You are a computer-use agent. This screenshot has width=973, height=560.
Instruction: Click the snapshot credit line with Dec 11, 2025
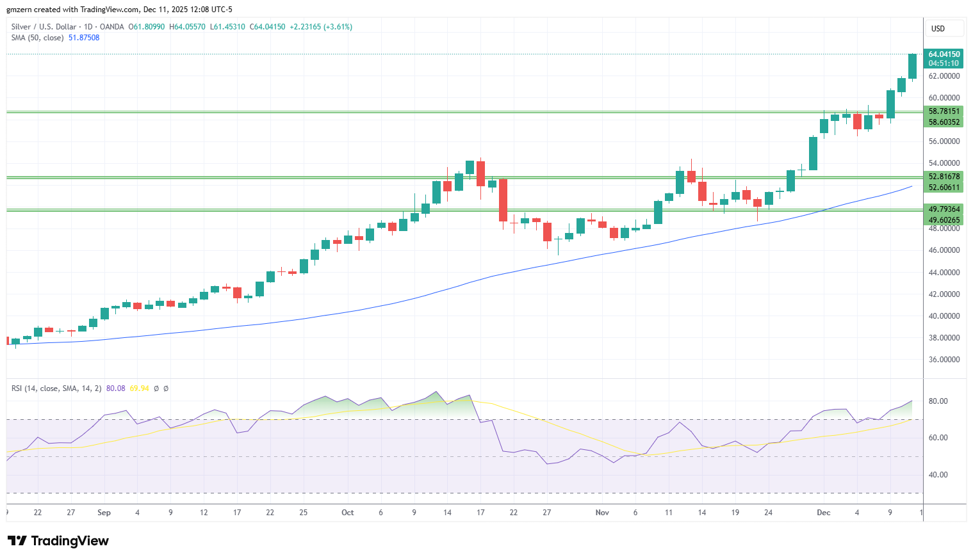(x=119, y=10)
